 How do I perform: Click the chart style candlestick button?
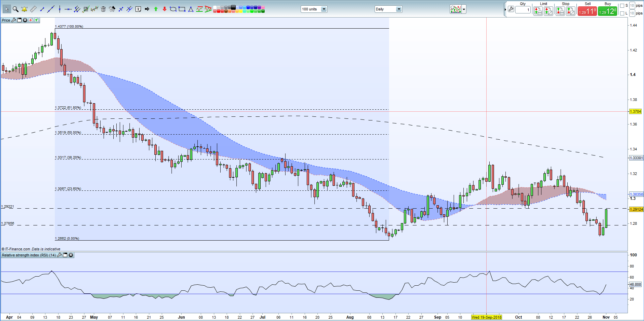pyautogui.click(x=456, y=9)
